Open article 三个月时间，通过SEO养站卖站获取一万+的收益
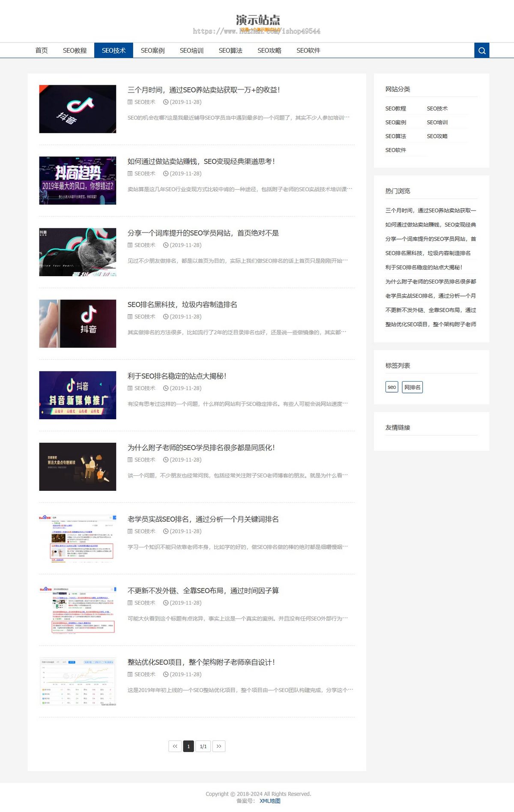This screenshot has width=514, height=812. click(x=203, y=90)
